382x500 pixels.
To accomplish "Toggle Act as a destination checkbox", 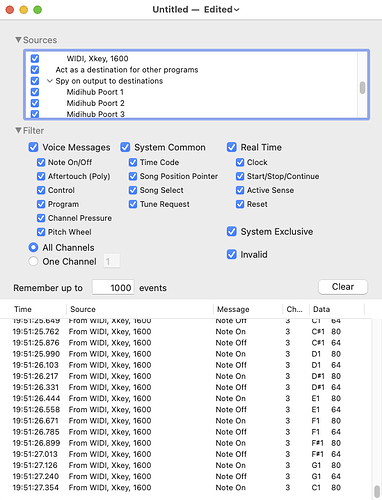I will 35,70.
